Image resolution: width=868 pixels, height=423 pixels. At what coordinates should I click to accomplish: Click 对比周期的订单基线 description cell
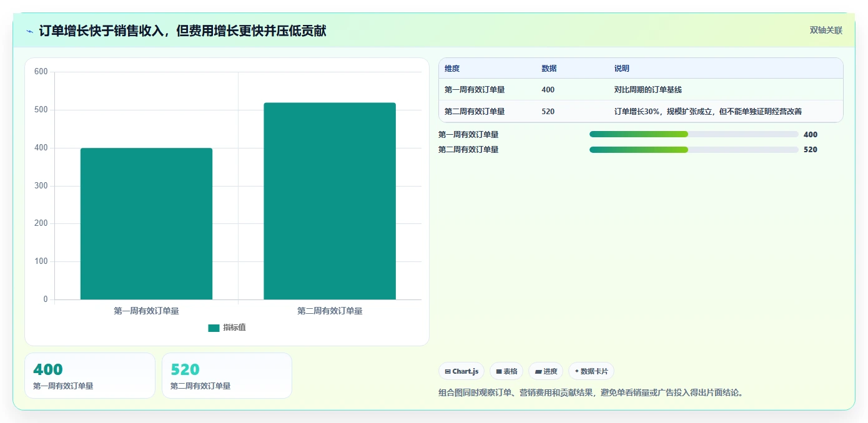(648, 90)
